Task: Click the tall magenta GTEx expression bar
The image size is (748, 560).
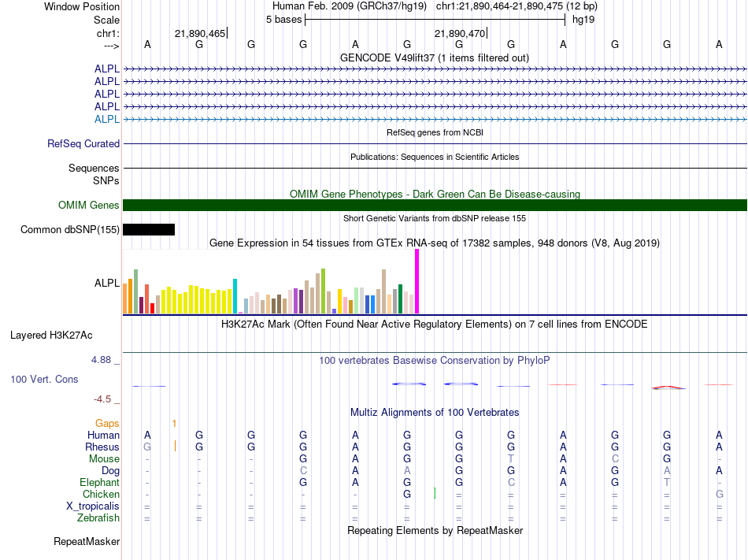Action: pyautogui.click(x=417, y=281)
